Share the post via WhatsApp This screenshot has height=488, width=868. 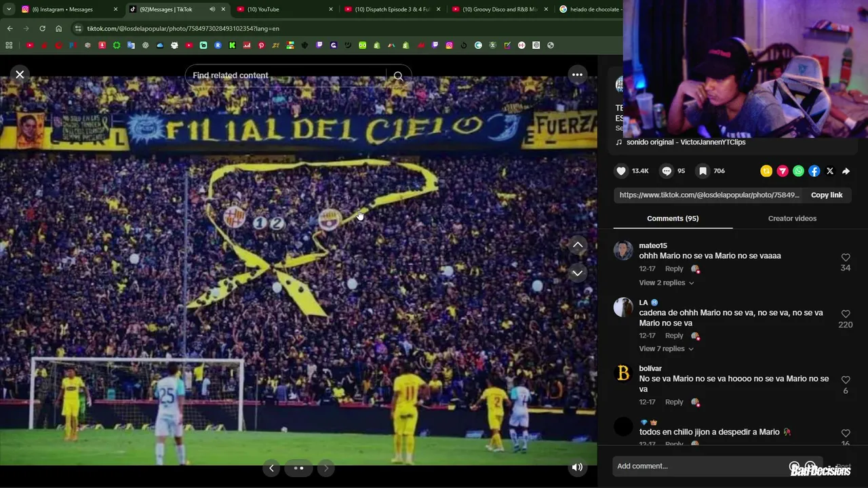[x=798, y=171]
